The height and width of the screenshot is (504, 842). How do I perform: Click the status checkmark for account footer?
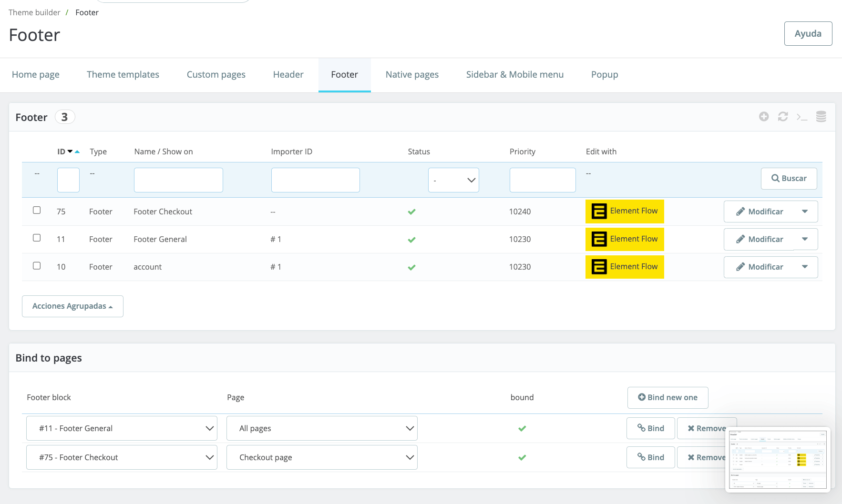412,267
